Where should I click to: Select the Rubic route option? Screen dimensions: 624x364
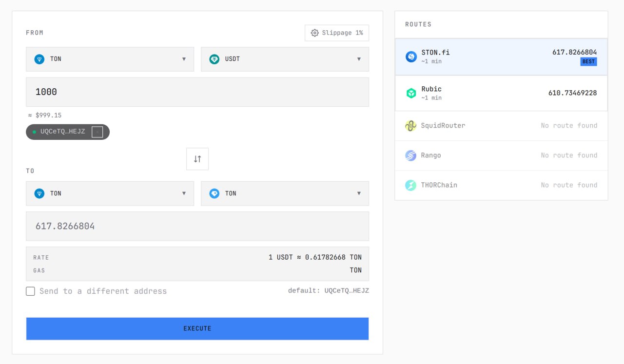point(501,93)
